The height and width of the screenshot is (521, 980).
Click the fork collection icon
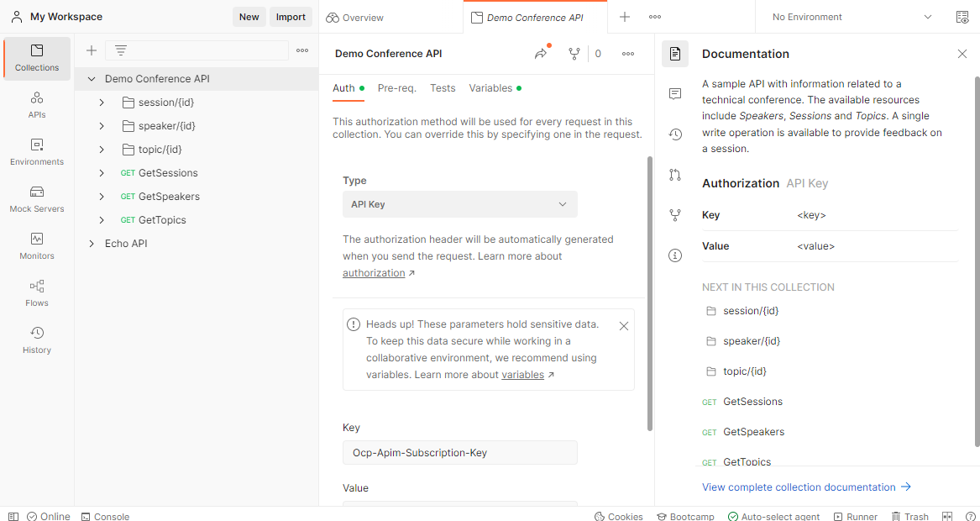pyautogui.click(x=574, y=54)
